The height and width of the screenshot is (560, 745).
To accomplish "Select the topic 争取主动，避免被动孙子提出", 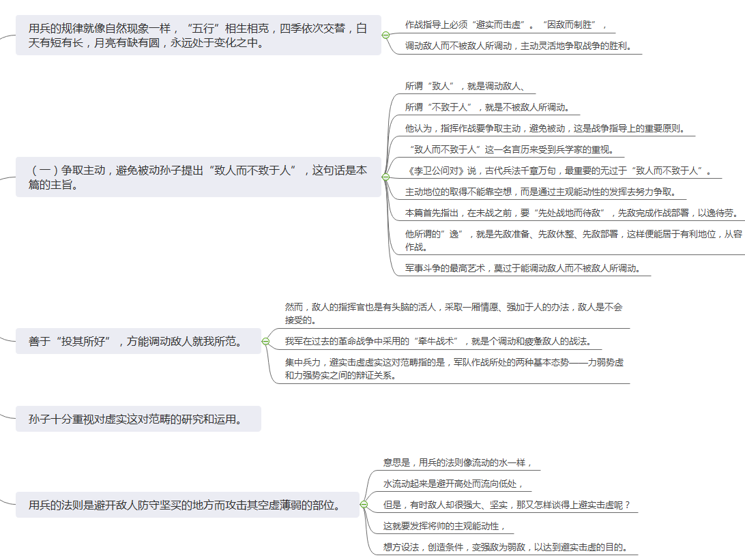I will (x=198, y=177).
